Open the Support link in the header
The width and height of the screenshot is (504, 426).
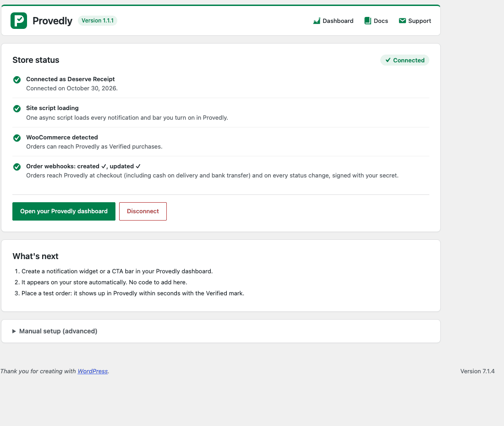coord(415,21)
